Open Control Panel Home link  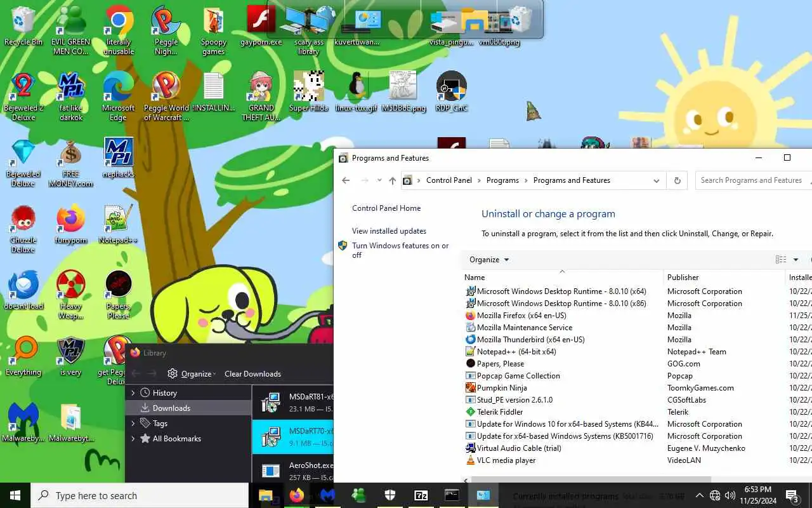(x=386, y=208)
